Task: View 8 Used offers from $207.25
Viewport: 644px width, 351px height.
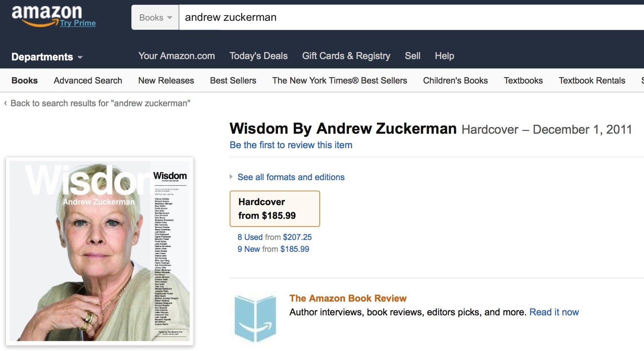Action: [x=275, y=237]
